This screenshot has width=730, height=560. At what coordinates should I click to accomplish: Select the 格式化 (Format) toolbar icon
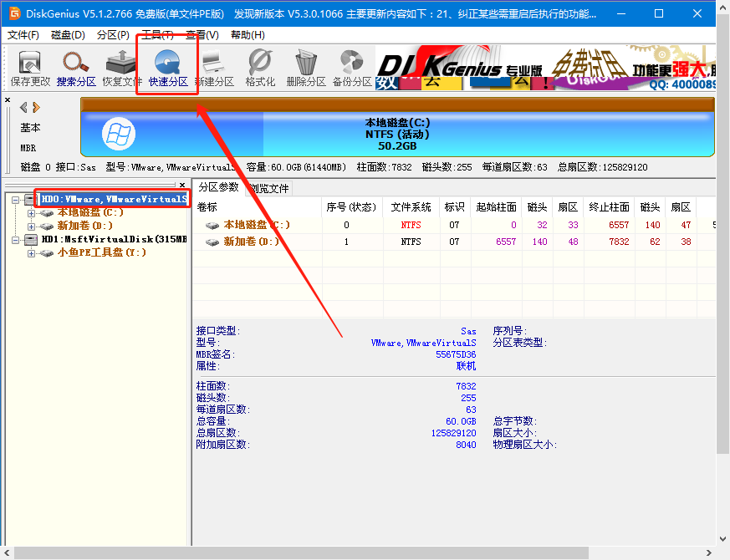click(x=260, y=68)
